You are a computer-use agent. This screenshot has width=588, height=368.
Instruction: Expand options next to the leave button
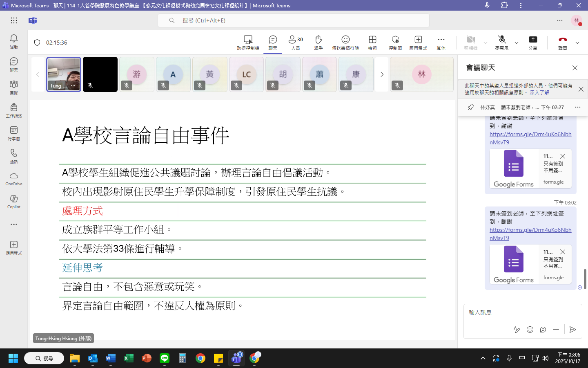click(x=577, y=43)
